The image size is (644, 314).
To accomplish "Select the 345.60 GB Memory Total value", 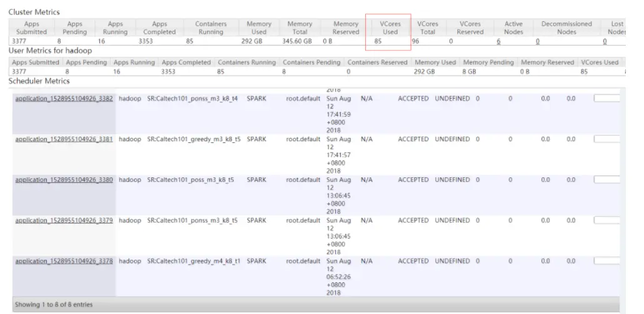I will pyautogui.click(x=297, y=41).
